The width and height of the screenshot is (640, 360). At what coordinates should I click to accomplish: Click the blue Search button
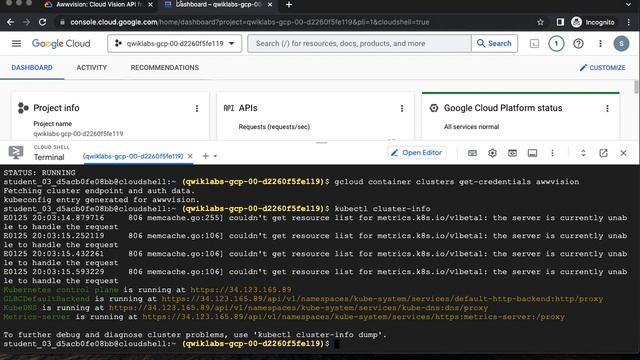494,43
